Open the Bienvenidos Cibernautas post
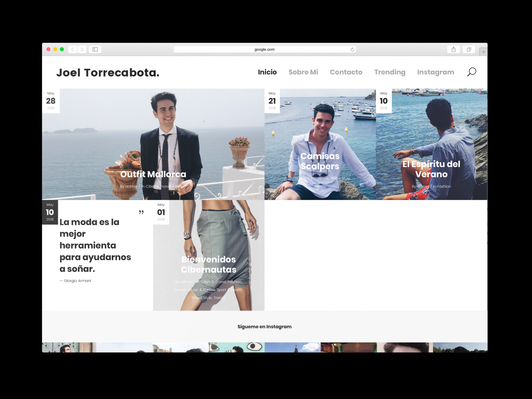 [x=209, y=264]
